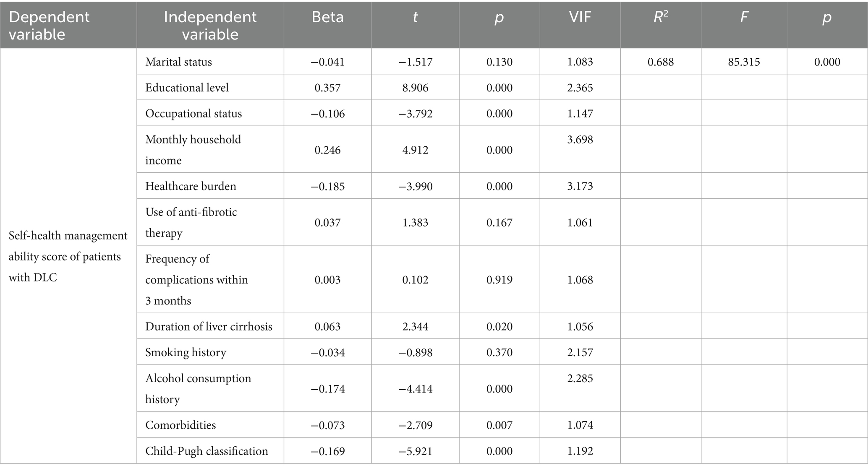Select the VIF column header
The height and width of the screenshot is (471, 868).
pyautogui.click(x=580, y=17)
